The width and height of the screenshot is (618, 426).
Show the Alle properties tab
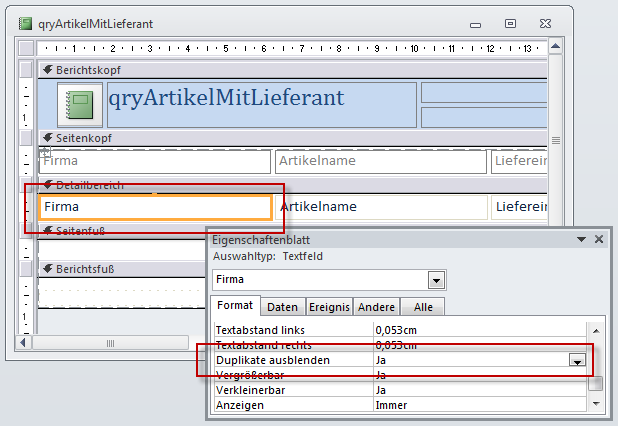tap(423, 308)
